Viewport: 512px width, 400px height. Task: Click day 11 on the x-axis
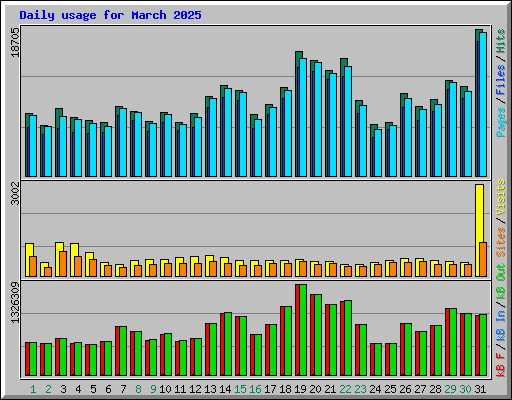pyautogui.click(x=180, y=389)
